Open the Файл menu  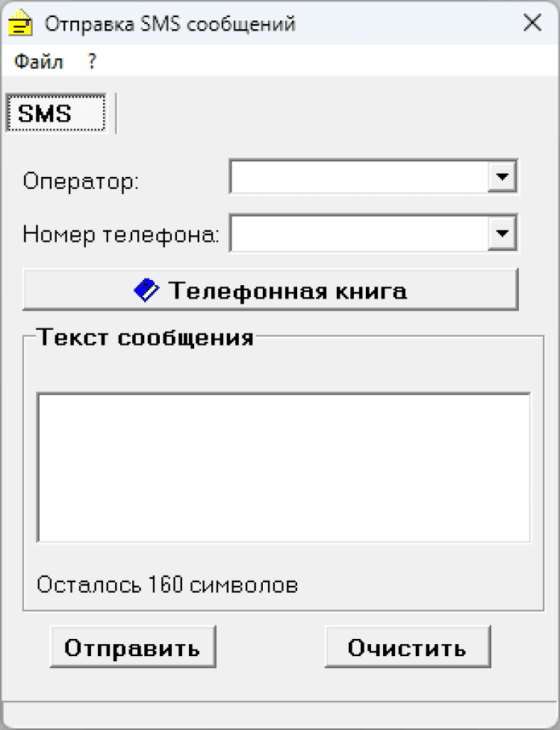38,62
